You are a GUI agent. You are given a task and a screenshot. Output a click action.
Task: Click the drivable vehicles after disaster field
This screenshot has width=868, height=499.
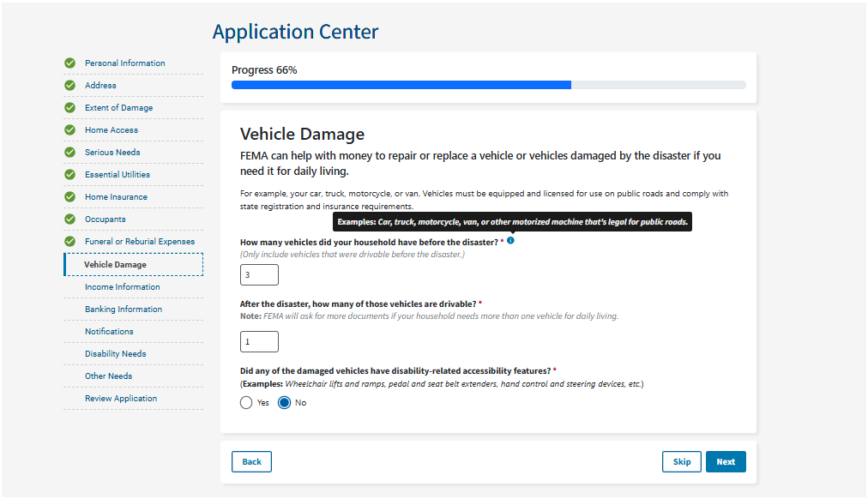(x=259, y=342)
